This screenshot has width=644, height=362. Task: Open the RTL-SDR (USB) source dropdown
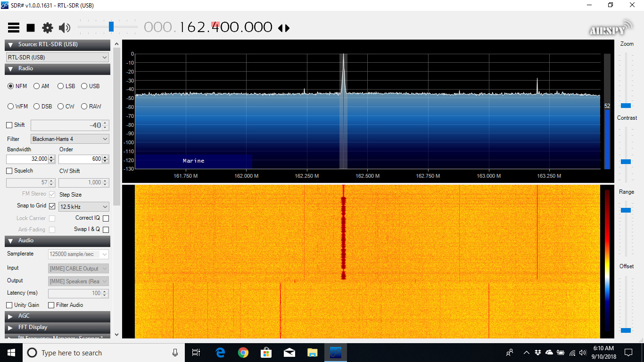[58, 58]
